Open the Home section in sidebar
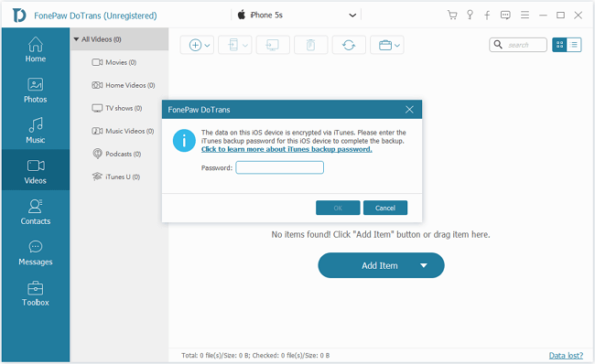595x364 pixels. point(36,49)
